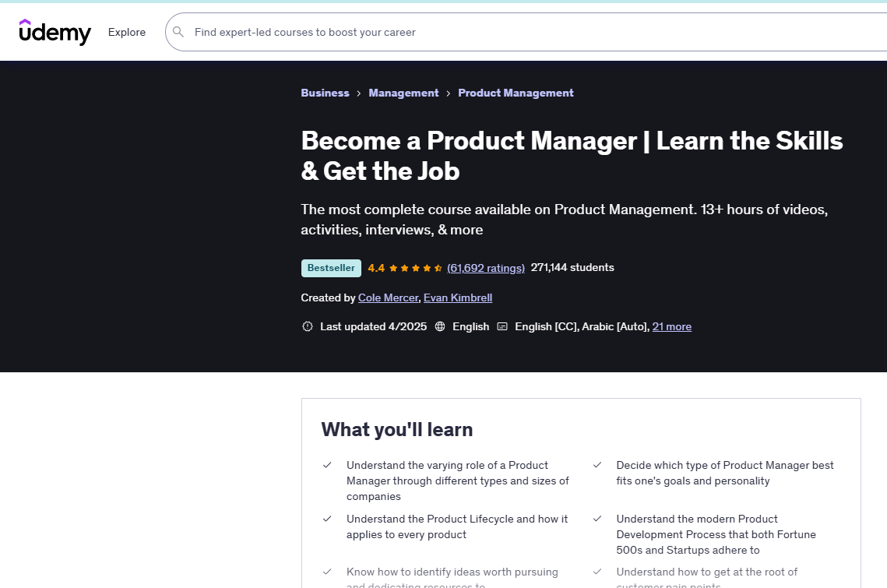
Task: Click the closed captions icon
Action: (x=502, y=326)
